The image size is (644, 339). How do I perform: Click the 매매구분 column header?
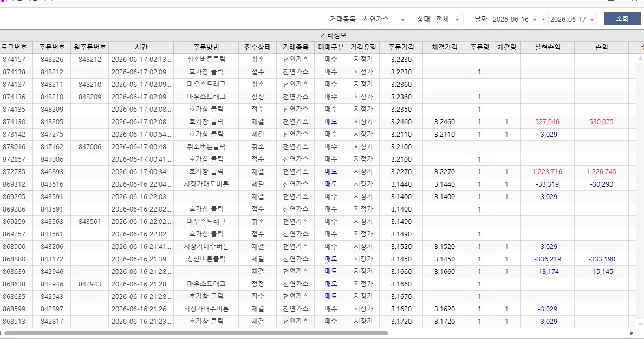(330, 47)
